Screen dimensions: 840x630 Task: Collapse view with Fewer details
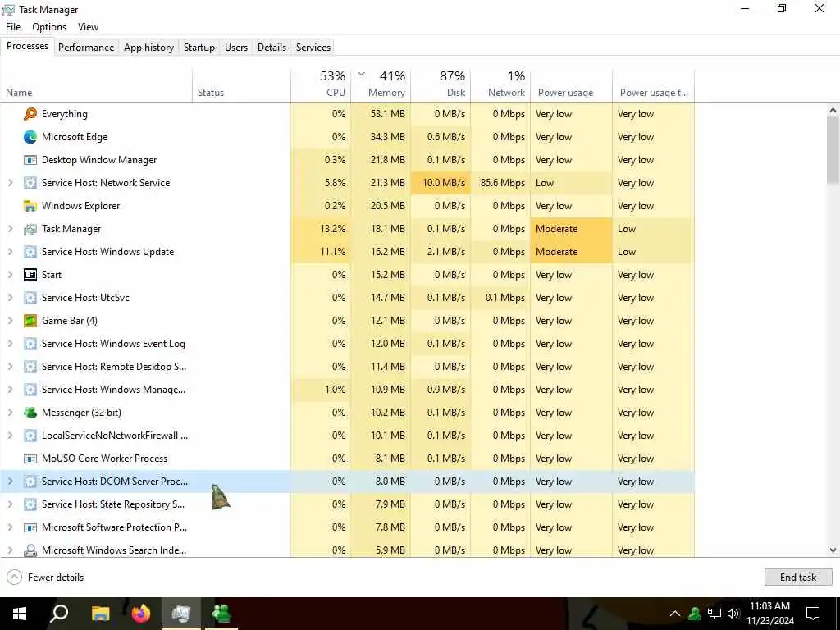point(46,577)
